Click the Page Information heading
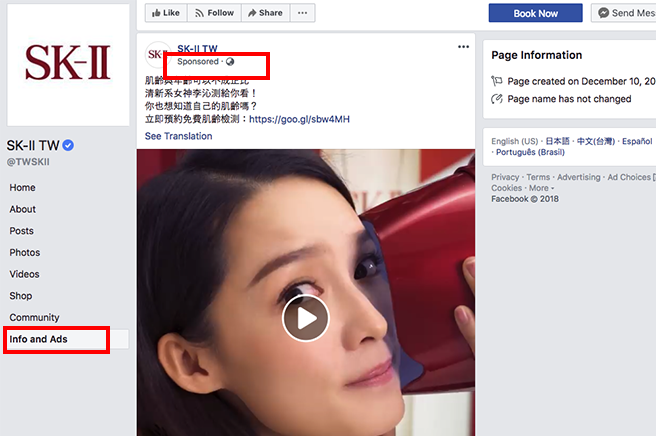Viewport: 656px width, 436px height. (536, 55)
